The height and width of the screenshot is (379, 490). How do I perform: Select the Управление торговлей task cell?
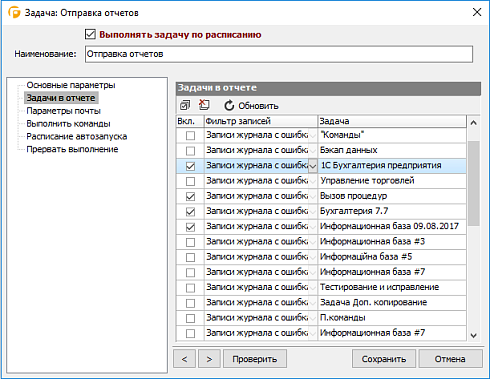(x=392, y=181)
